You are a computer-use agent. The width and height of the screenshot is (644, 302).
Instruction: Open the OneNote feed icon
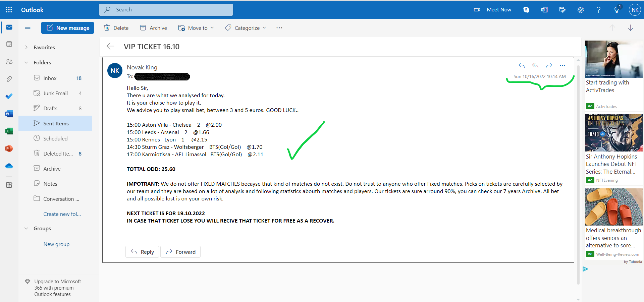544,10
